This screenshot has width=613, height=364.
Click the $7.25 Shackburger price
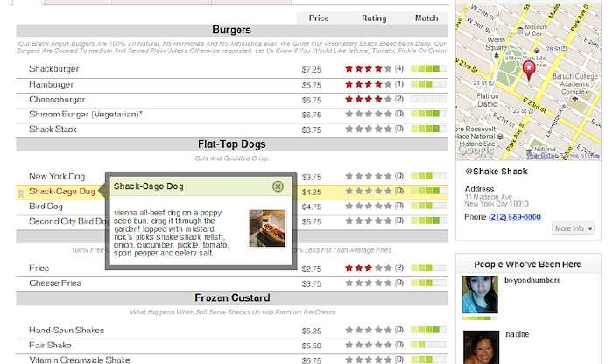click(311, 70)
